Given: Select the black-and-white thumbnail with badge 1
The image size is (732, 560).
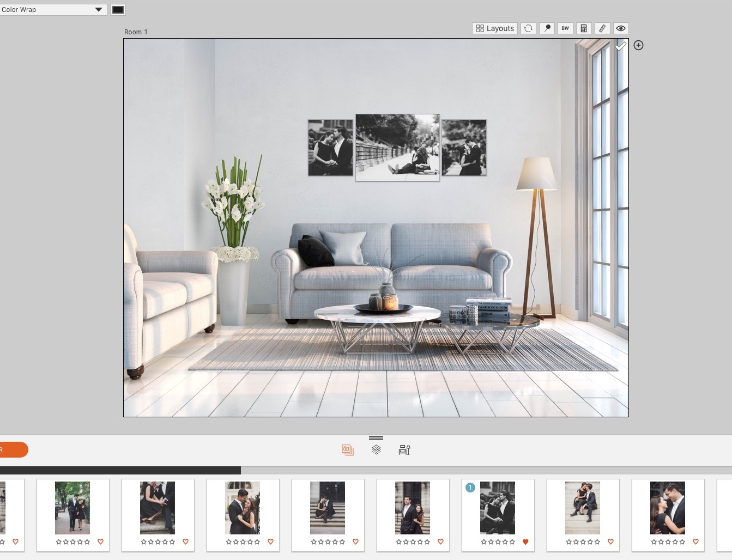Looking at the screenshot, I should pyautogui.click(x=498, y=508).
